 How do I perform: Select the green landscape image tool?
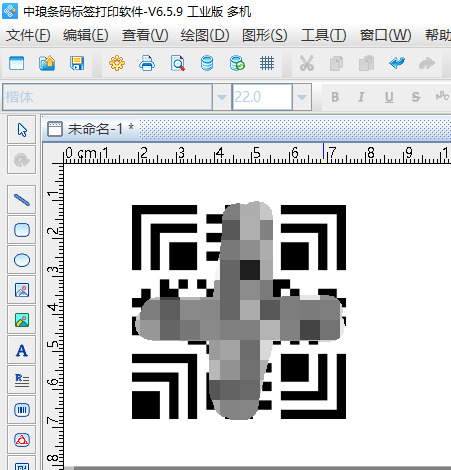[x=22, y=320]
